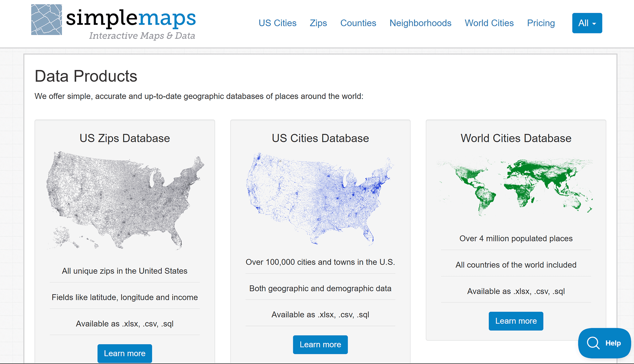
Task: Navigate to World Cities in header
Action: [x=489, y=23]
